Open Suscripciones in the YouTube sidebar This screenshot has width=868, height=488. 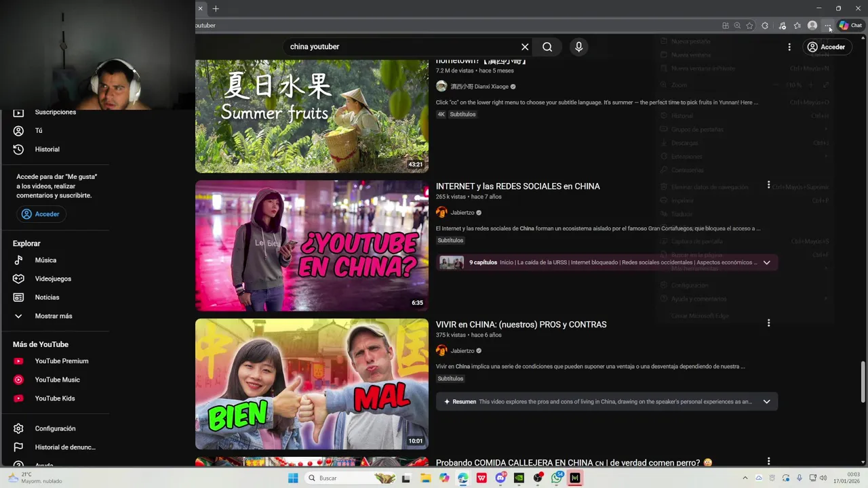pos(56,112)
